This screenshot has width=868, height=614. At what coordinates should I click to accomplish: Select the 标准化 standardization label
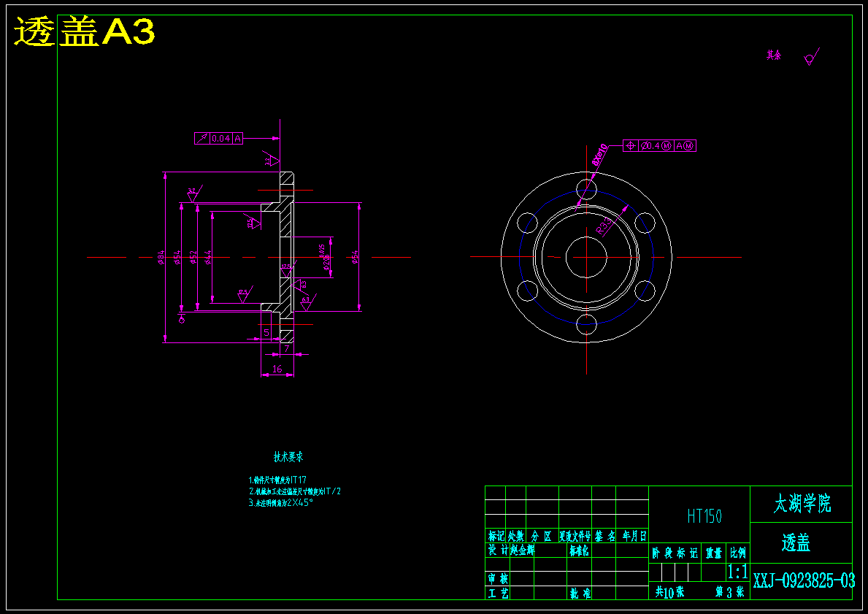pos(579,550)
